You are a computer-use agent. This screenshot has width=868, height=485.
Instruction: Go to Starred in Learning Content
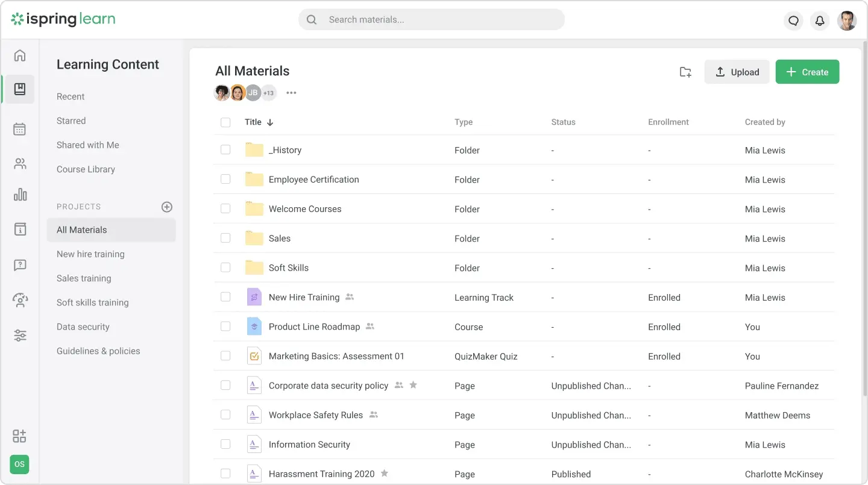coord(71,120)
